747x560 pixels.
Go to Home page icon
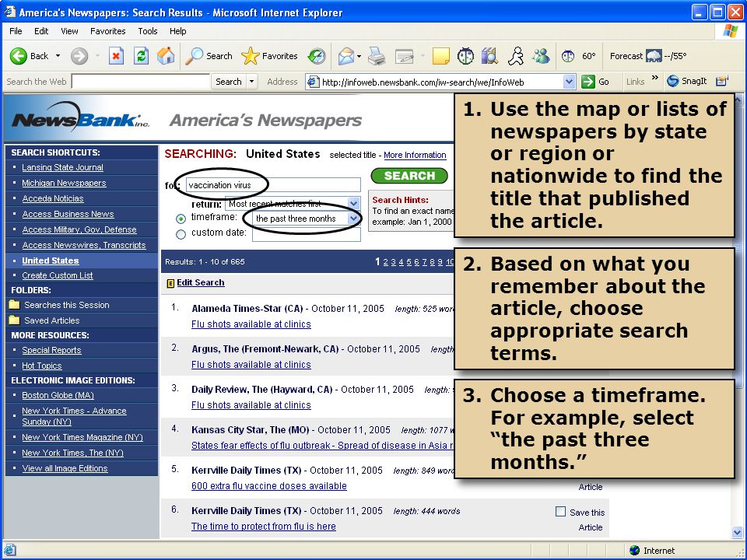point(166,56)
